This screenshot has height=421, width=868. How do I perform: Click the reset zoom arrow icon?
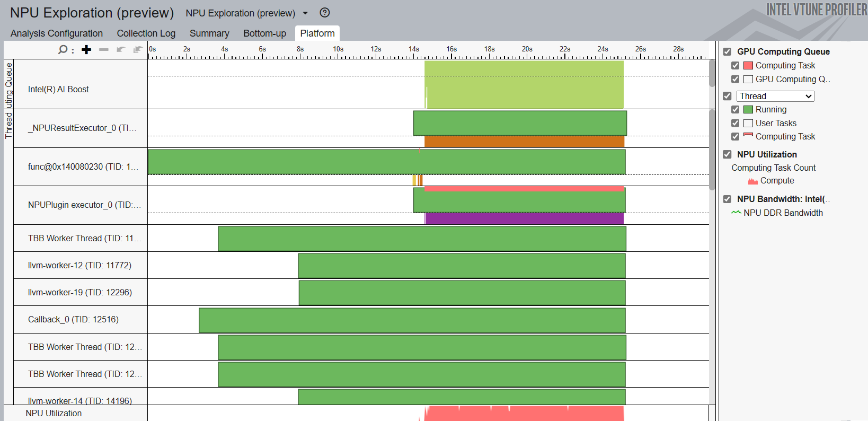click(x=138, y=50)
